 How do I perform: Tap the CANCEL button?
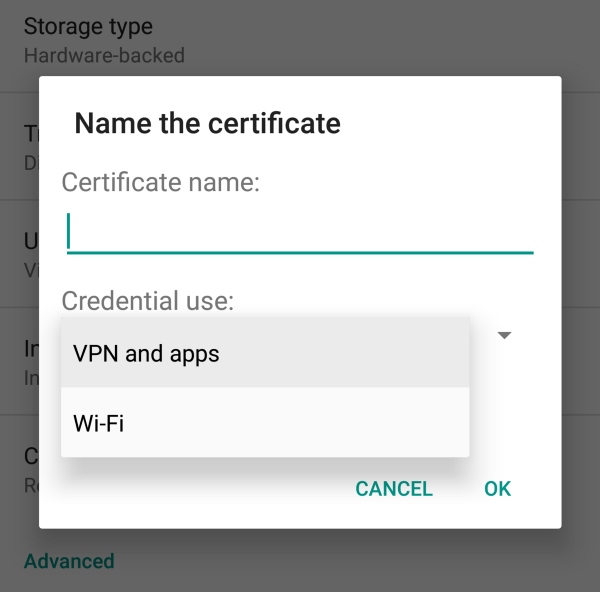(394, 489)
